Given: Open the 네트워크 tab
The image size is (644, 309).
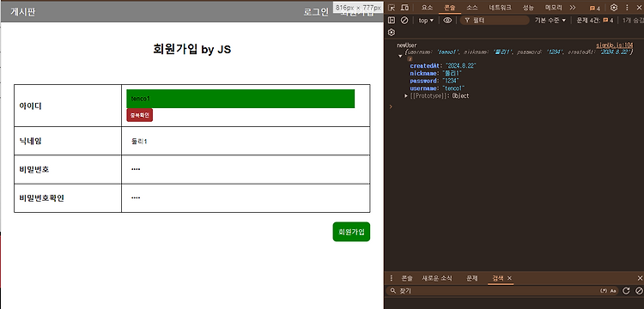Looking at the screenshot, I should pyautogui.click(x=500, y=8).
